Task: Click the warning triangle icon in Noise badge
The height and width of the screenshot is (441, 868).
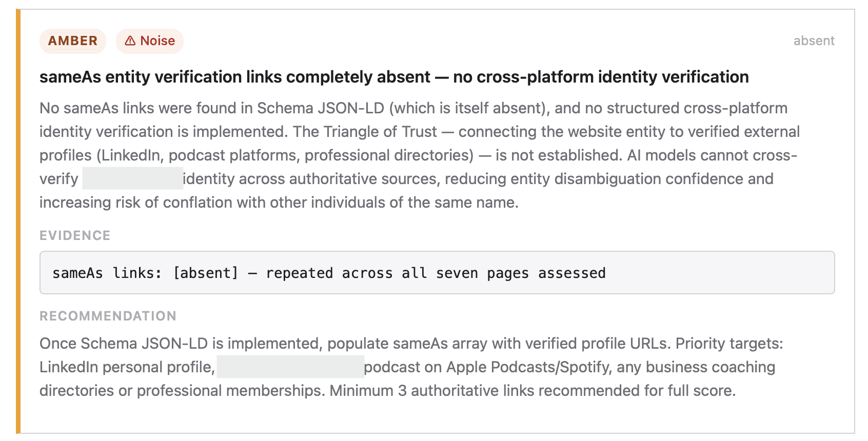Action: point(130,41)
